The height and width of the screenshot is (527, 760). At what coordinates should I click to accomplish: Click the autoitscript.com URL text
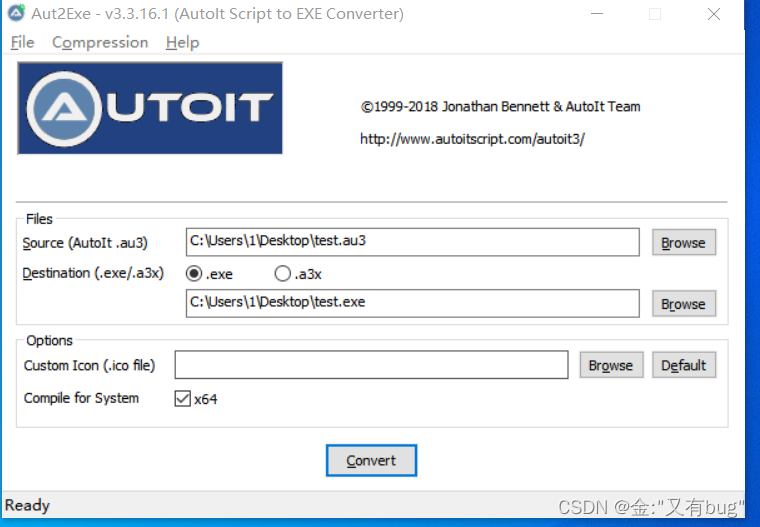point(472,139)
